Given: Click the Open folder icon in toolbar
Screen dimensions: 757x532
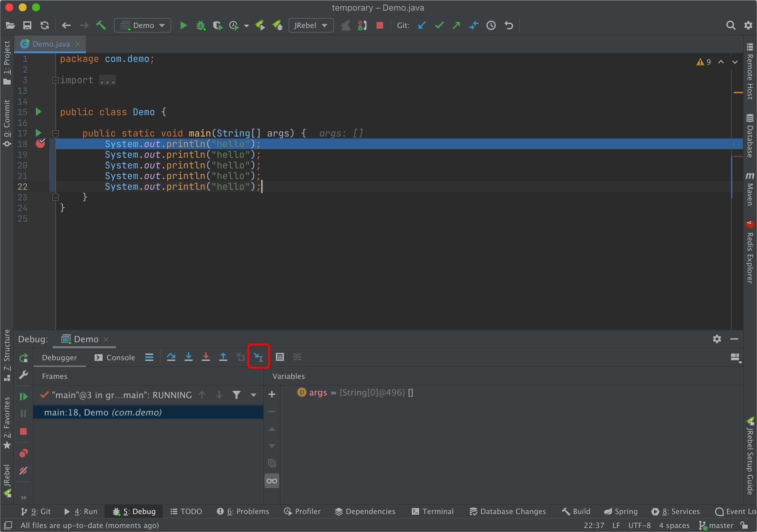Looking at the screenshot, I should tap(10, 25).
